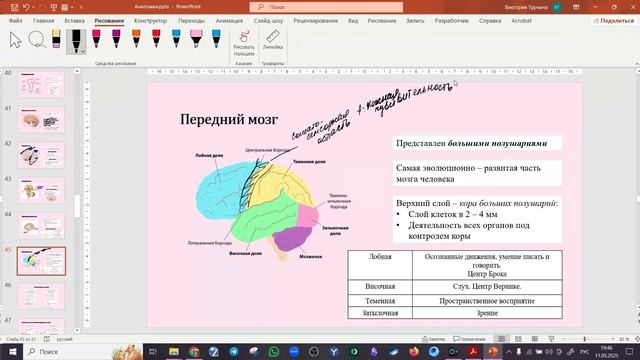This screenshot has height=360, width=640.
Task: Collapse the ribbon with the chevron
Action: pyautogui.click(x=637, y=64)
